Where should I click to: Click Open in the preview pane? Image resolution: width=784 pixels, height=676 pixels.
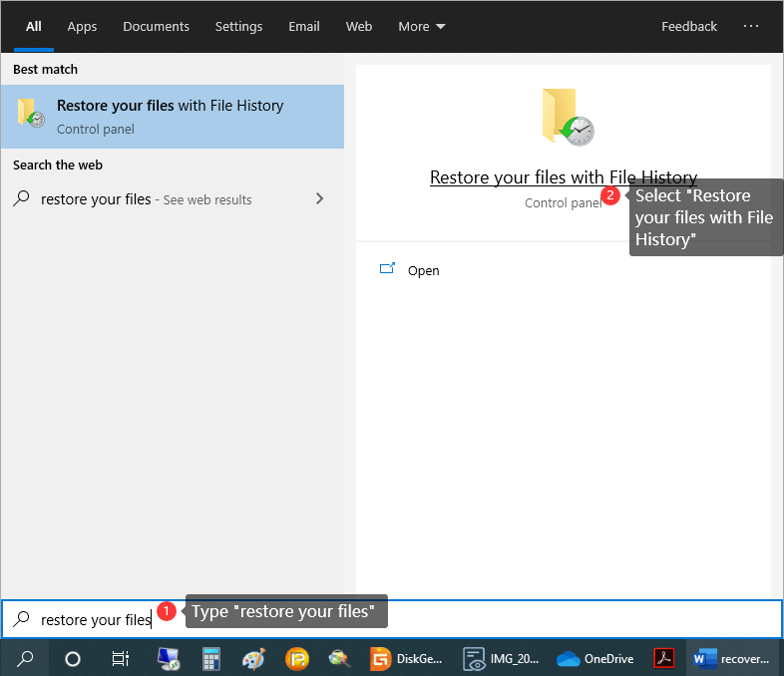423,270
